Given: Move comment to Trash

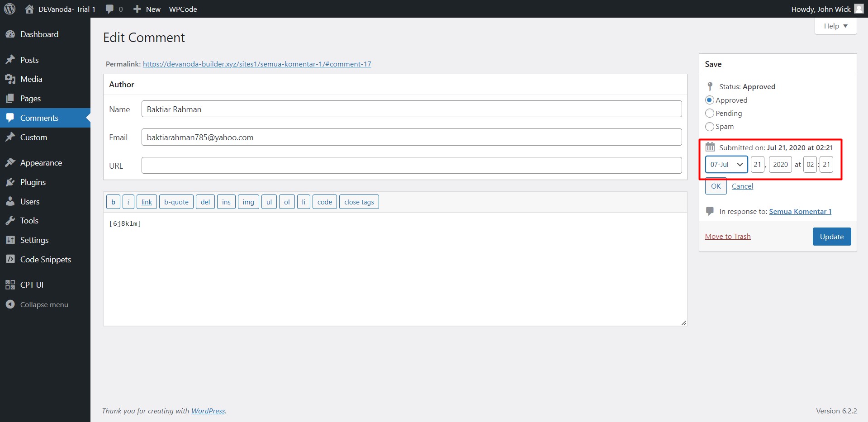Looking at the screenshot, I should tap(727, 236).
